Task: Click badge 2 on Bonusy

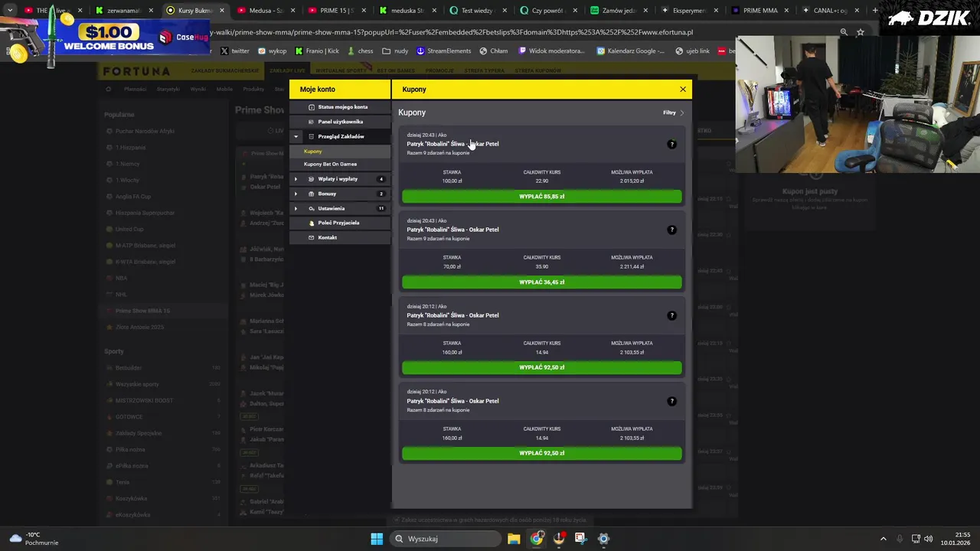Action: point(381,194)
